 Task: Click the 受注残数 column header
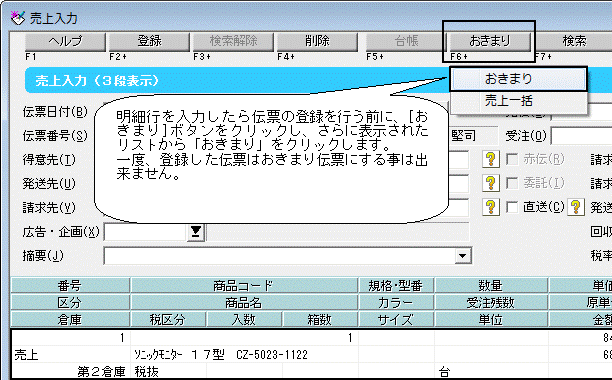click(x=491, y=303)
